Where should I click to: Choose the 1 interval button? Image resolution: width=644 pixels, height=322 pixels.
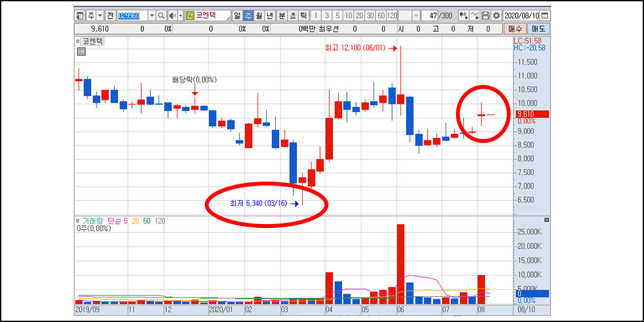tap(316, 15)
